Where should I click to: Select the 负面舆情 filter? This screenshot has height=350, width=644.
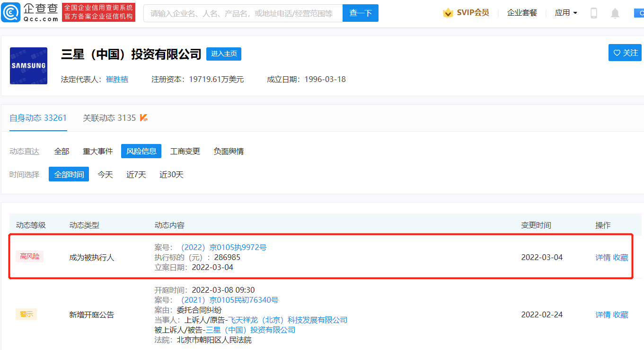229,151
